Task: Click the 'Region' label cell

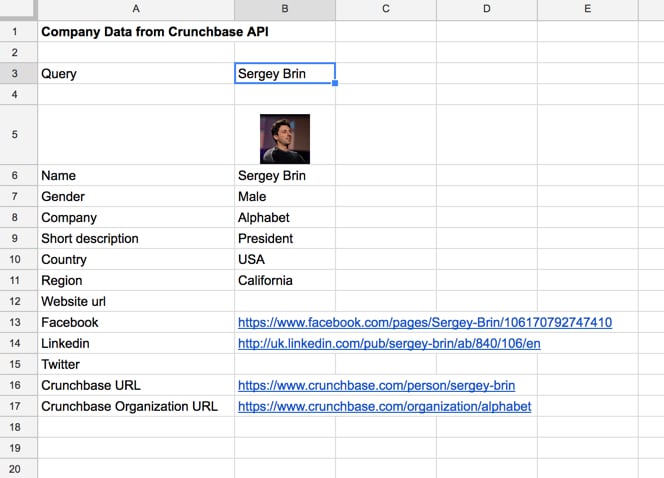Action: [x=136, y=280]
